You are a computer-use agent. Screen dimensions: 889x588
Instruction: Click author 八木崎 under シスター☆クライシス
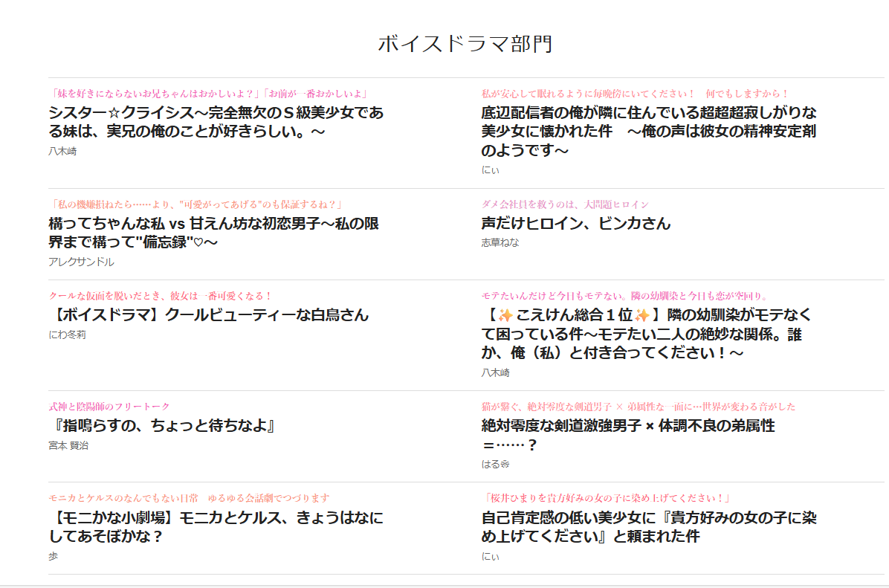coord(62,151)
